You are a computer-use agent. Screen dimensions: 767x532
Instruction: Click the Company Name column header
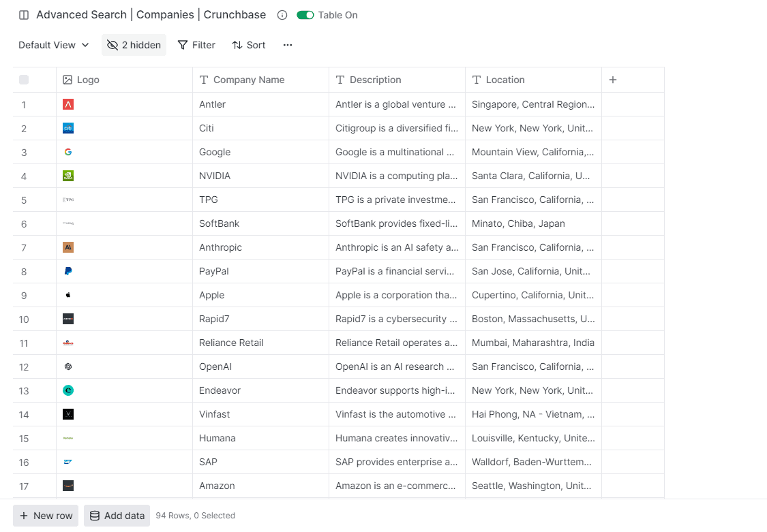(260, 80)
